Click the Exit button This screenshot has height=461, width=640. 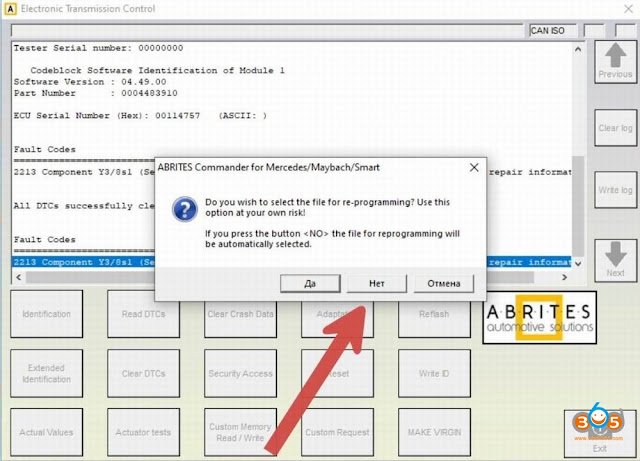(600, 434)
